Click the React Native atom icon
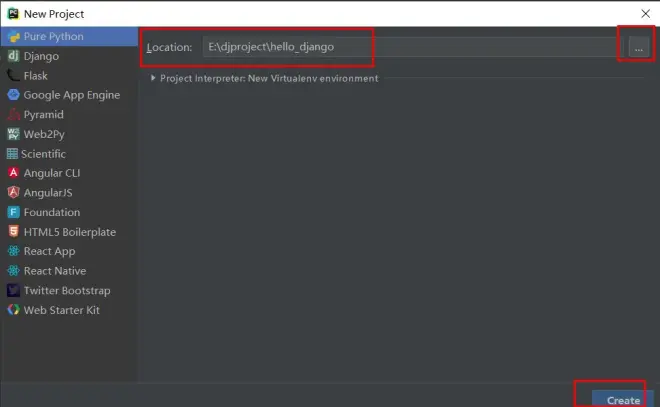 click(13, 271)
